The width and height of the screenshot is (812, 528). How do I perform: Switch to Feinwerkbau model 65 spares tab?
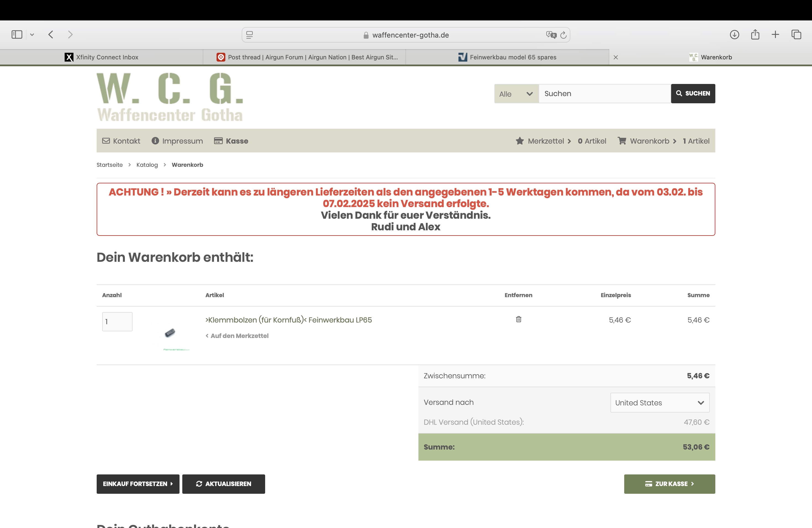[507, 57]
